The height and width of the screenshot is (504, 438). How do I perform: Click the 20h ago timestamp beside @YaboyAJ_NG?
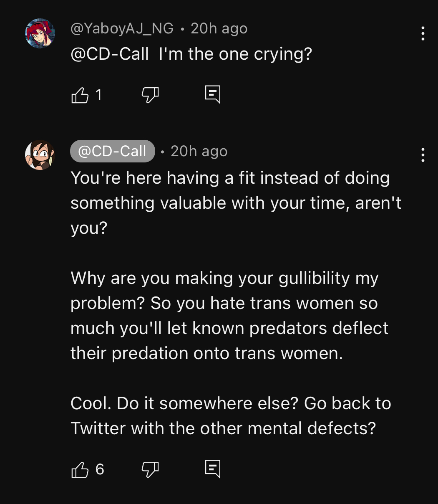click(x=219, y=28)
